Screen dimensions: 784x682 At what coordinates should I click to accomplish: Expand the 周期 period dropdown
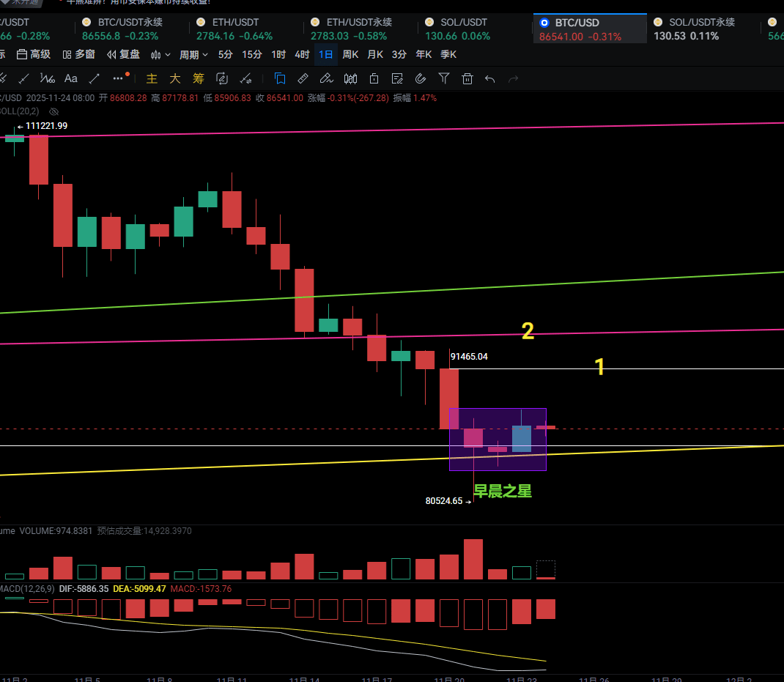(193, 54)
